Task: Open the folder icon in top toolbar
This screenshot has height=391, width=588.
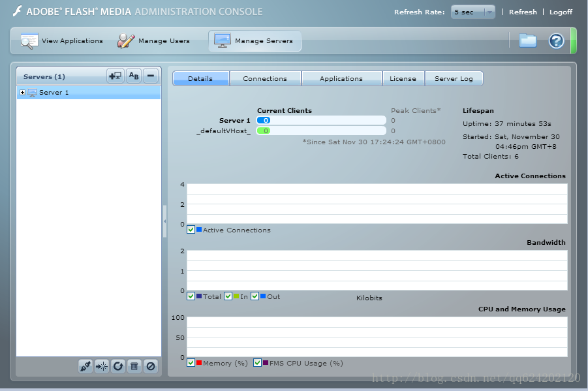Action: coord(527,40)
